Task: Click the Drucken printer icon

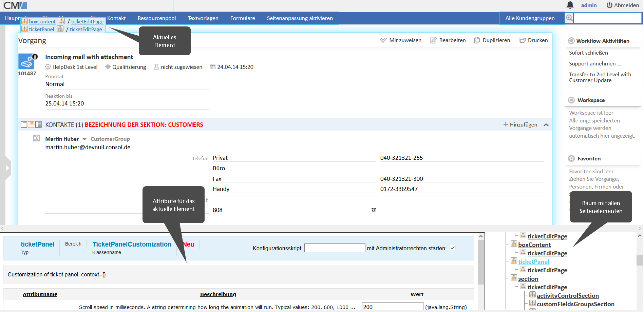Action: click(522, 40)
